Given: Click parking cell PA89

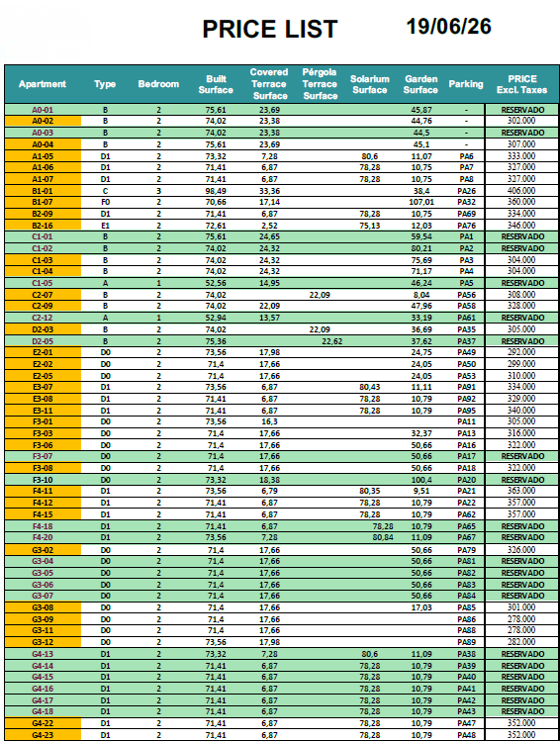Looking at the screenshot, I should 466,643.
